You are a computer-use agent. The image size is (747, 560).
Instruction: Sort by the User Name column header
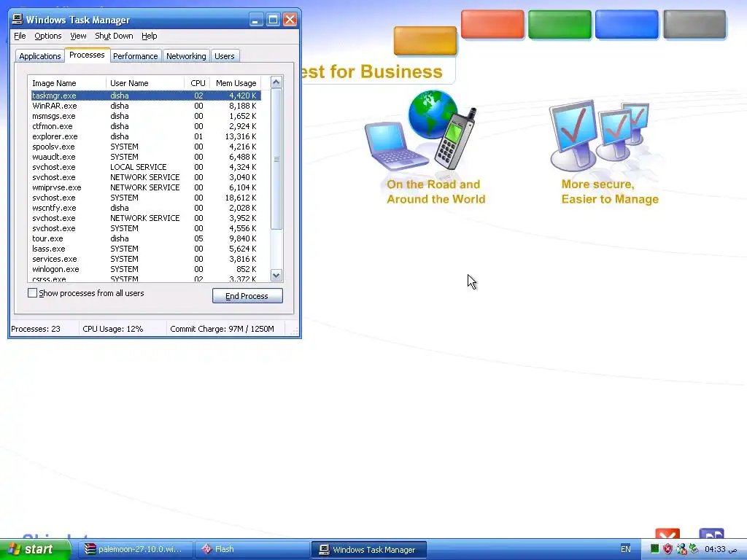(x=145, y=83)
